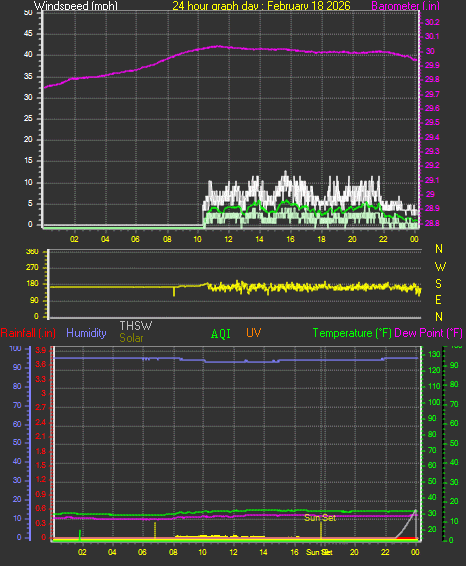The width and height of the screenshot is (466, 566).
Task: Click "90" on the wind direction axis
Action: pos(34,300)
